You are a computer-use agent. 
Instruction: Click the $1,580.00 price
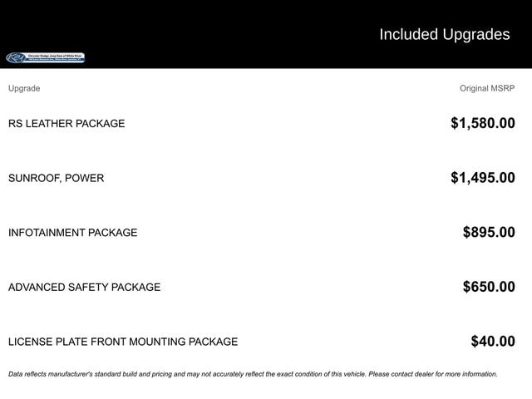pyautogui.click(x=482, y=124)
